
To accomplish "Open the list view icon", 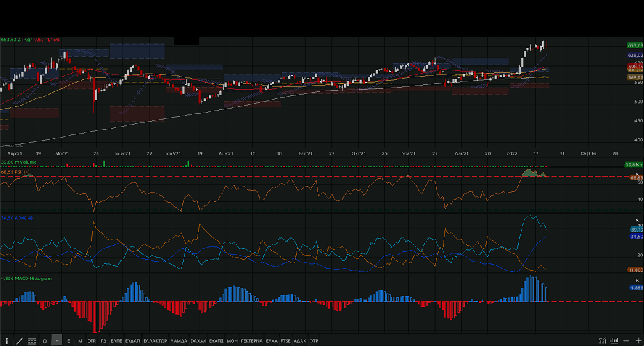I will [32, 341].
